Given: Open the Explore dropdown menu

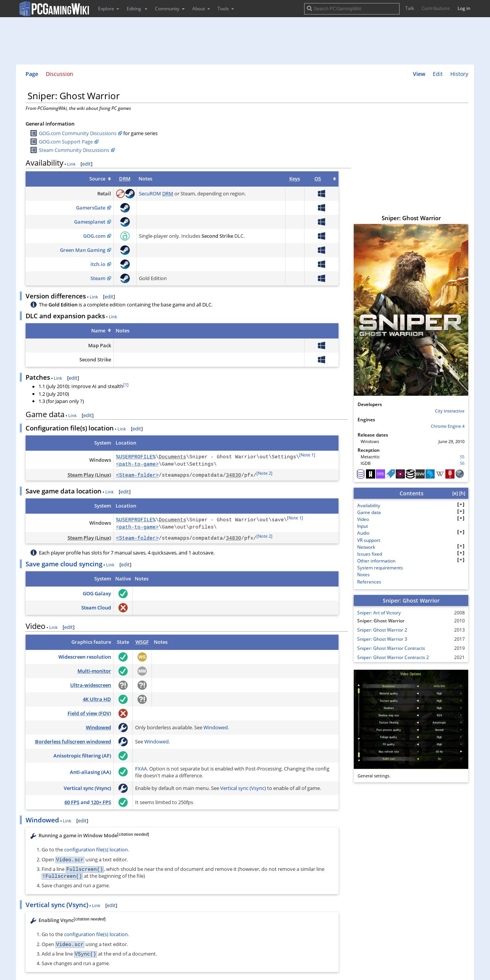Looking at the screenshot, I should (x=108, y=8).
